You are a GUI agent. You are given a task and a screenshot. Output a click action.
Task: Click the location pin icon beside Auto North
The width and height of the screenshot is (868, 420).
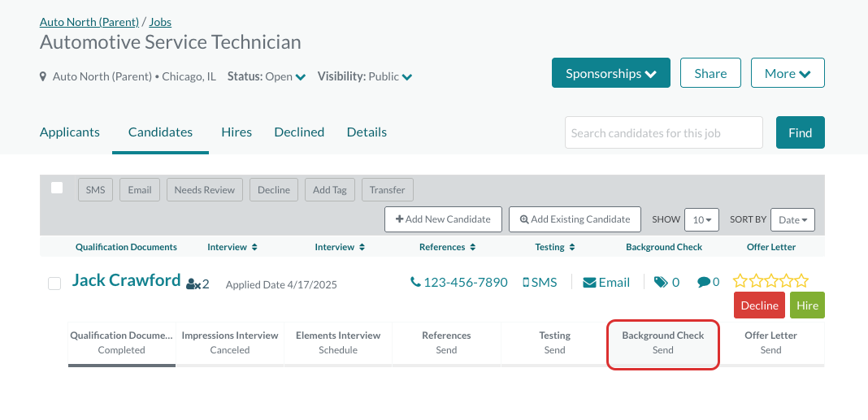pos(43,76)
